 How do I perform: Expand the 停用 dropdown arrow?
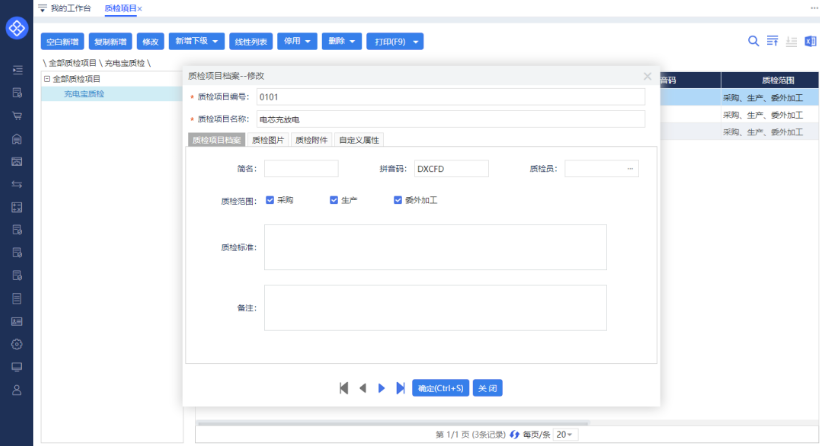pyautogui.click(x=308, y=41)
